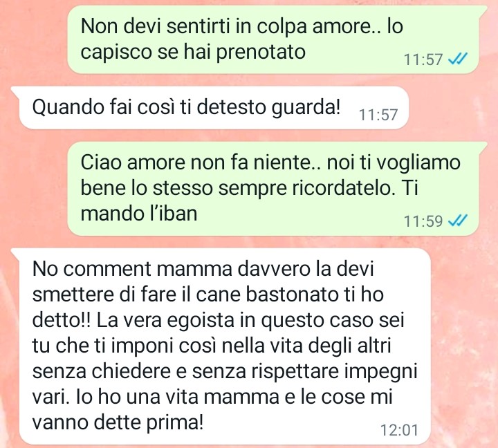The image size is (498, 448).
Task: Tap the blue double-check read receipt at 11:57
Action: tap(458, 59)
